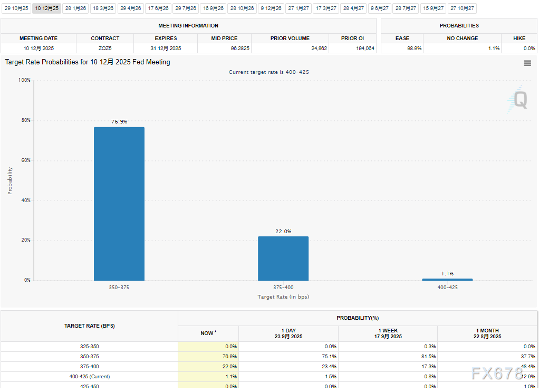Viewport: 539px width, 392px height.
Task: Jump to the 27 10月27 meeting tab
Action: (x=462, y=8)
